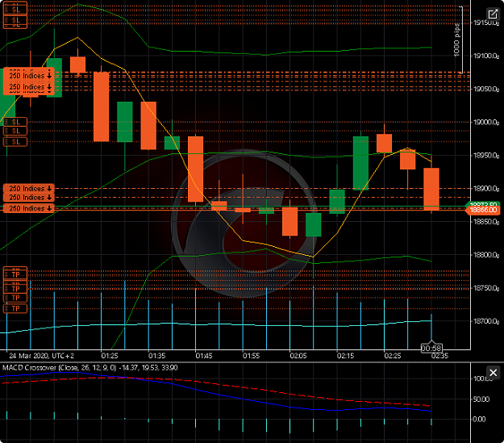Click grip handle on the lowest TP label
Image resolution: width=504 pixels, height=443 pixels.
6,308
